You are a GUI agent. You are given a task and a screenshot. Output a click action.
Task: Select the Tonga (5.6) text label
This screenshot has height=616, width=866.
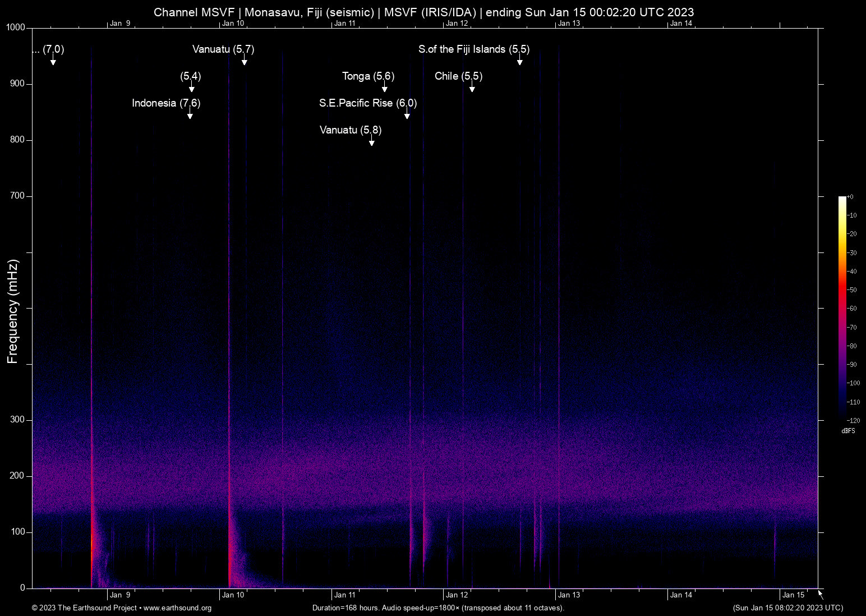coord(367,76)
